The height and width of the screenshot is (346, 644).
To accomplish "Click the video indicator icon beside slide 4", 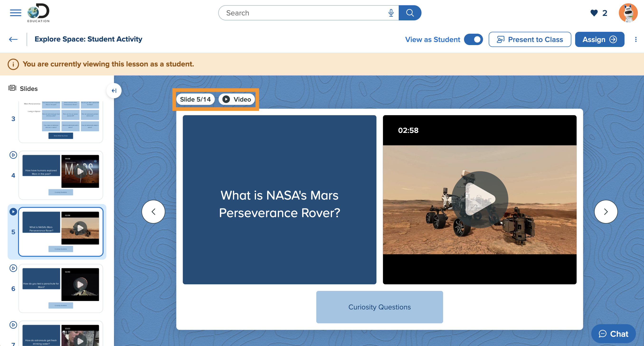I will pyautogui.click(x=13, y=155).
